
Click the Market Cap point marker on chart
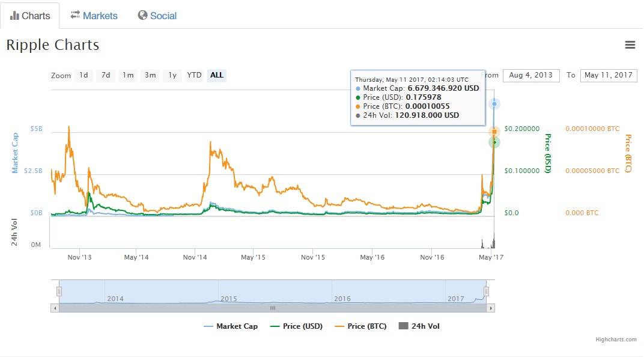[494, 104]
